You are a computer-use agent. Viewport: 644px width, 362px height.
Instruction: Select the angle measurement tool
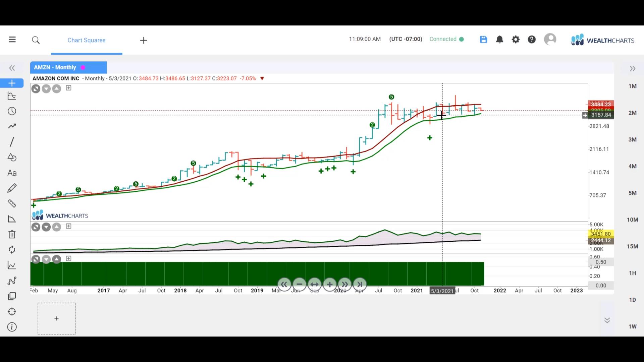[12, 219]
